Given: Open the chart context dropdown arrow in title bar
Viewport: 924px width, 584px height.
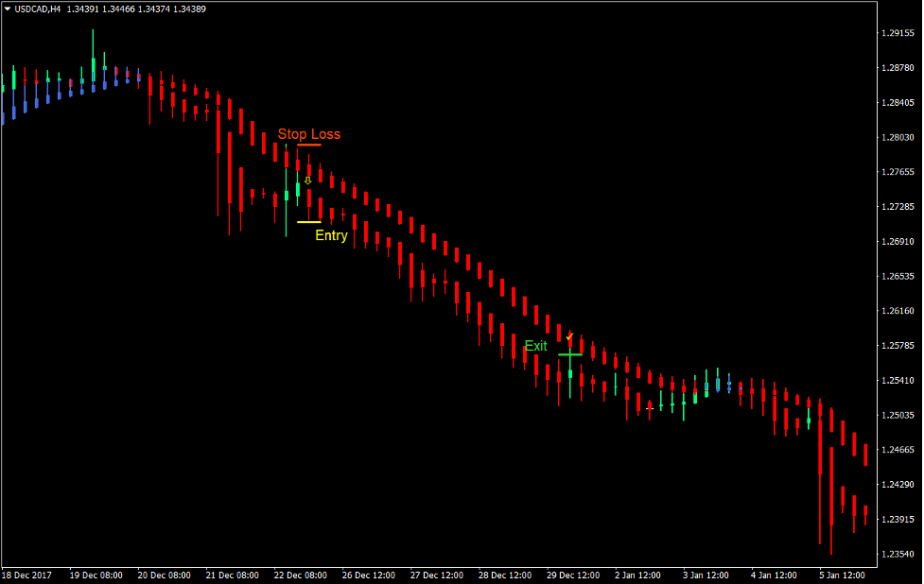Looking at the screenshot, I should (8, 7).
